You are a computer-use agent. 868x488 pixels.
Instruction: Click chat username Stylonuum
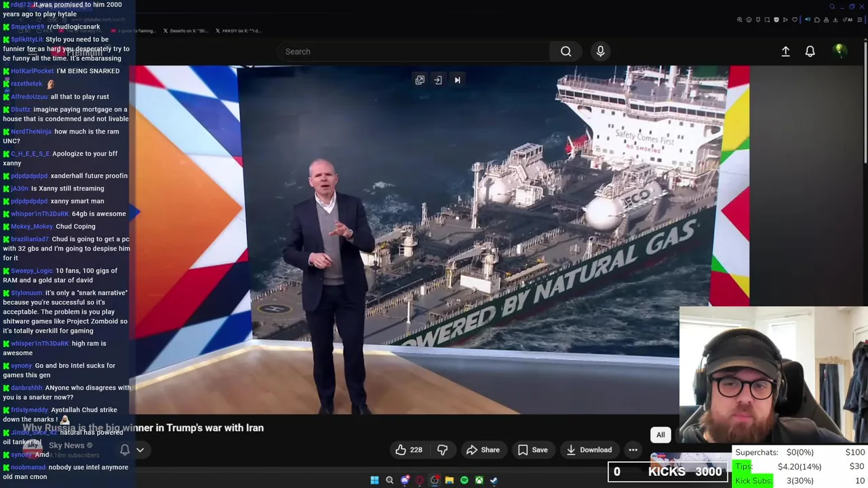click(x=27, y=293)
